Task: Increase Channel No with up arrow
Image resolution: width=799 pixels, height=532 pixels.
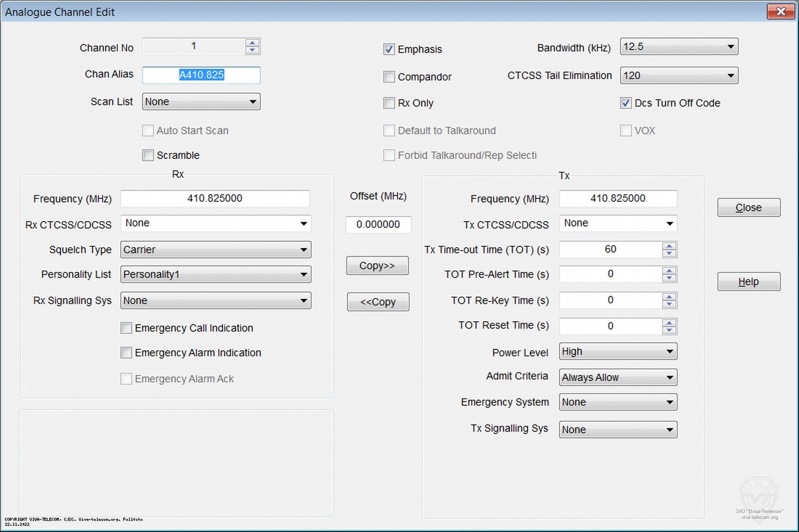Action: [x=252, y=43]
